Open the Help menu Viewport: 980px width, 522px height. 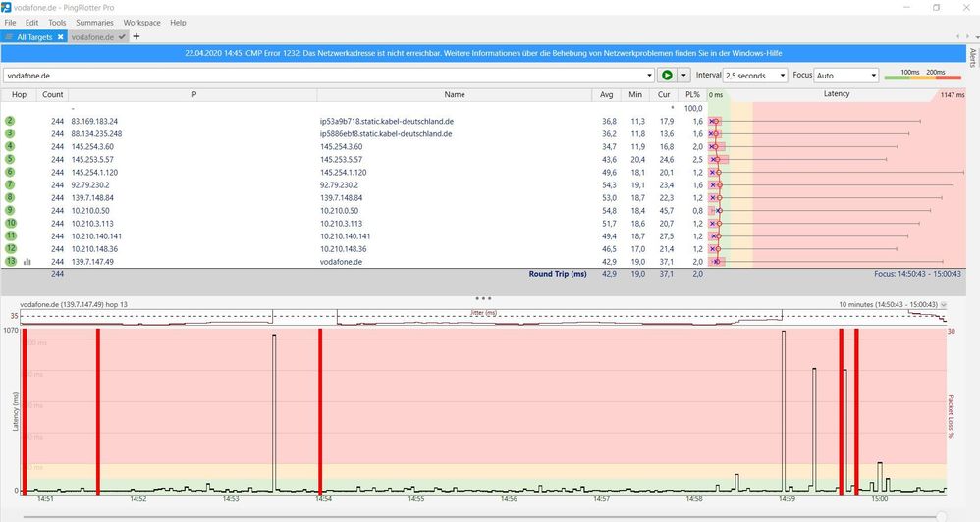178,22
